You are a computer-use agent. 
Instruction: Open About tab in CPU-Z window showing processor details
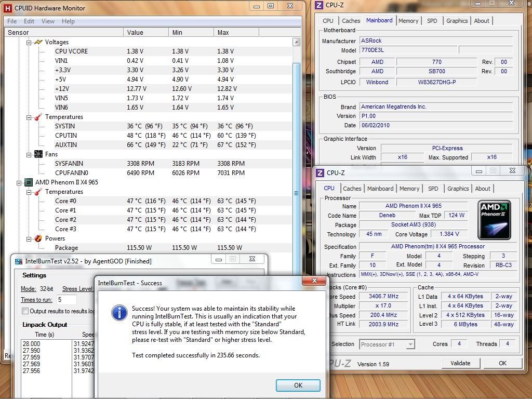(483, 189)
